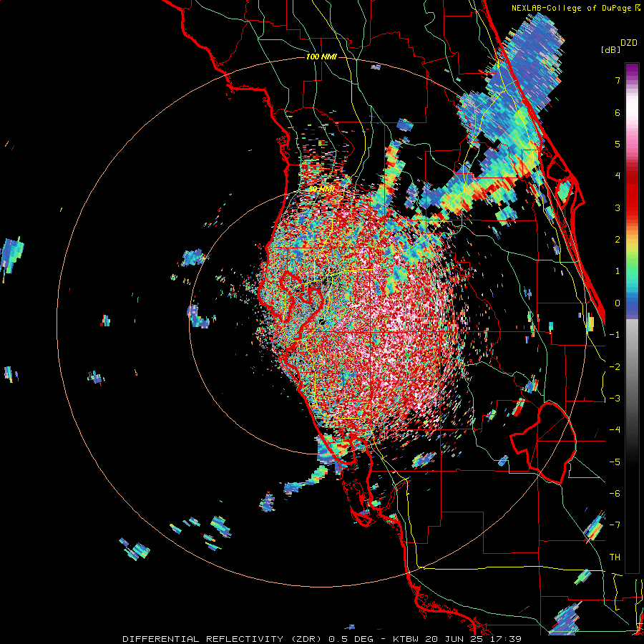Click the 0 value on the color scale
Viewport: 644px width, 644px height.
click(x=618, y=303)
